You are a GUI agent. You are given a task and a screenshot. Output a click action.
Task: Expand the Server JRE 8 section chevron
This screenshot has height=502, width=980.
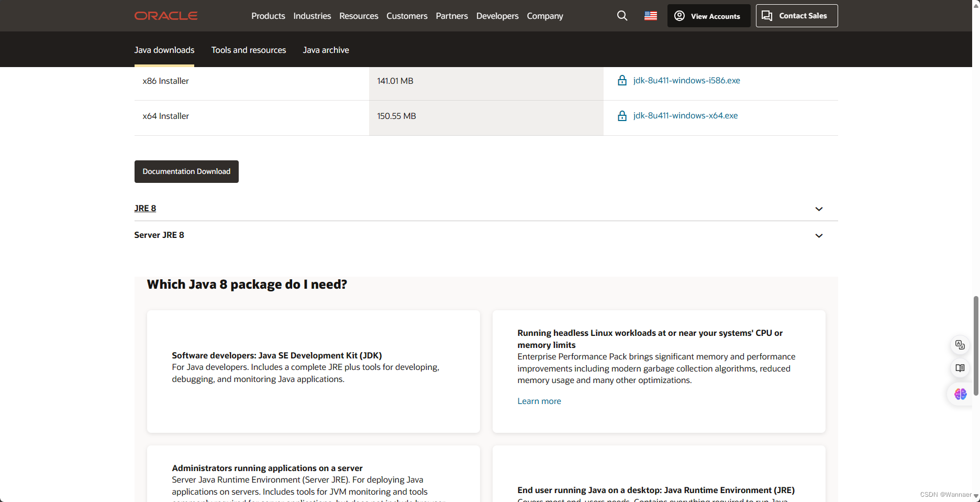click(x=819, y=236)
